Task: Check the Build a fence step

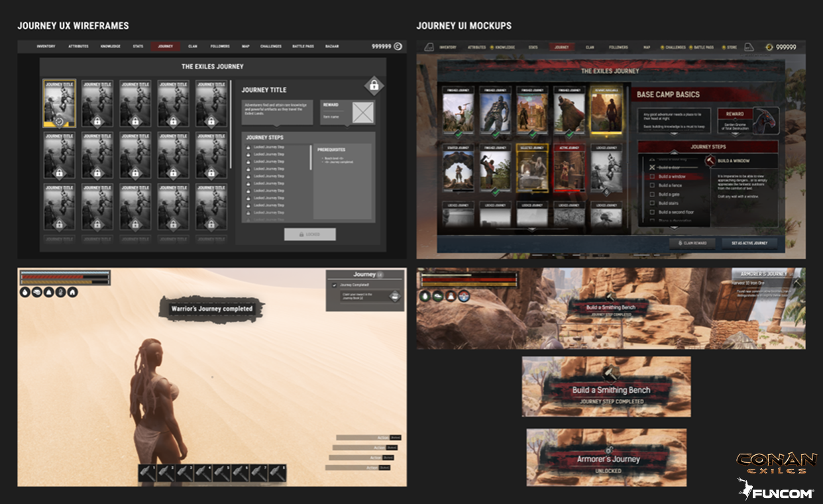Action: [x=653, y=185]
